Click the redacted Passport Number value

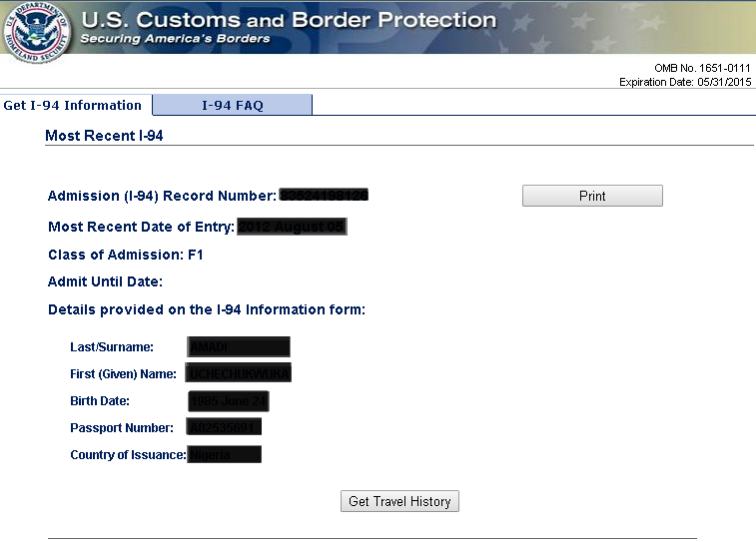tap(225, 428)
